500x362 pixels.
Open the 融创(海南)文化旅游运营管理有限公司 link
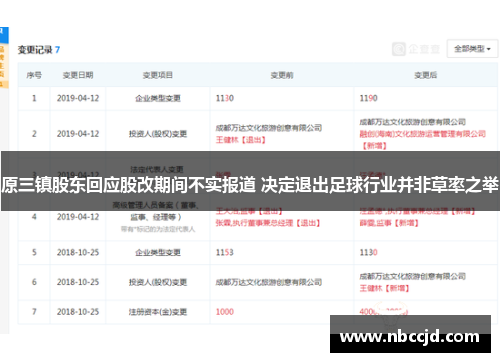[x=422, y=134]
